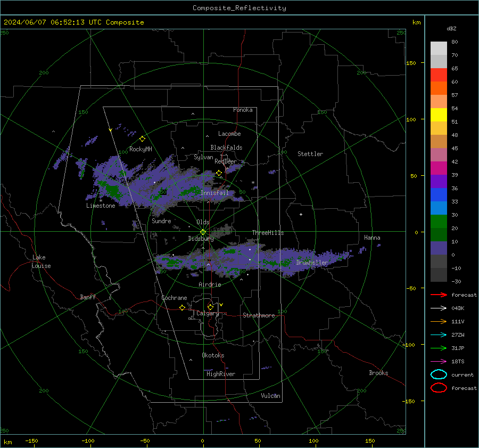The width and height of the screenshot is (479, 448).
Task: Choose the green 31JP arrow legend entry
Action: tap(439, 348)
